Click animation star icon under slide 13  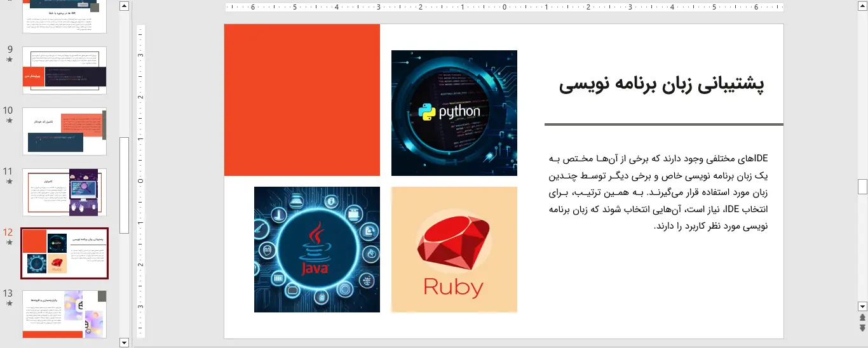(x=9, y=304)
